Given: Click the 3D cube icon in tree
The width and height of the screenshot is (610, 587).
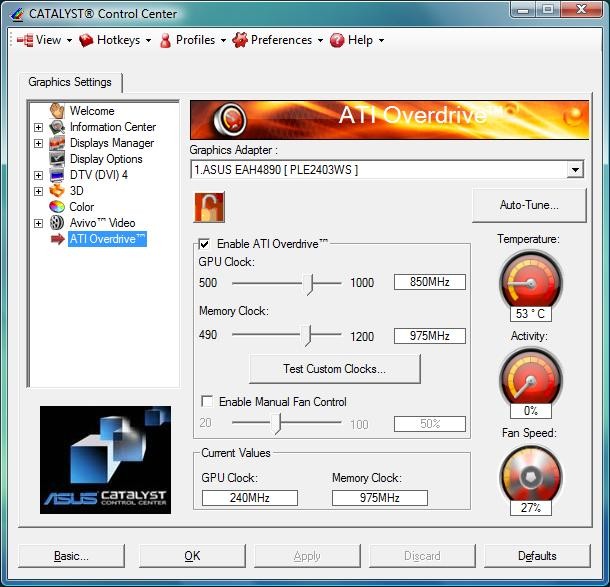Looking at the screenshot, I should [x=57, y=191].
